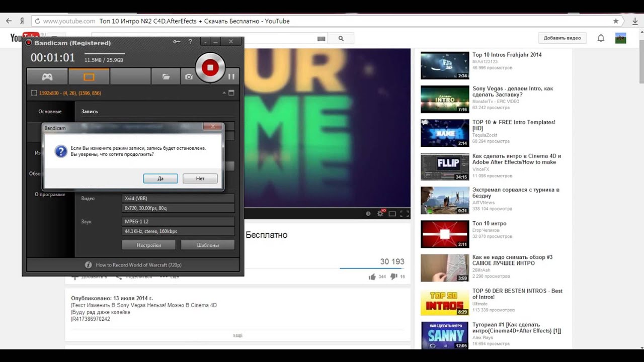Open browser downloads arrow icon
Viewport: 644px width, 362px height.
point(635,21)
